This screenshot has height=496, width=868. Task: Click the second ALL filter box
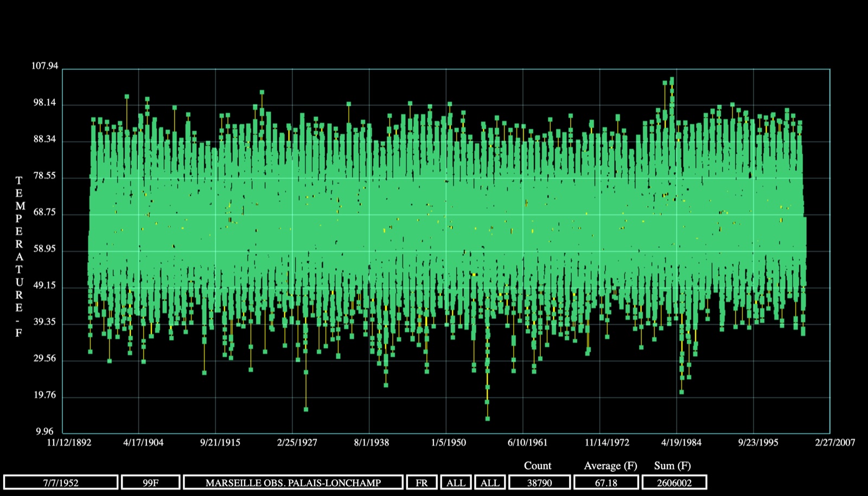pos(490,482)
